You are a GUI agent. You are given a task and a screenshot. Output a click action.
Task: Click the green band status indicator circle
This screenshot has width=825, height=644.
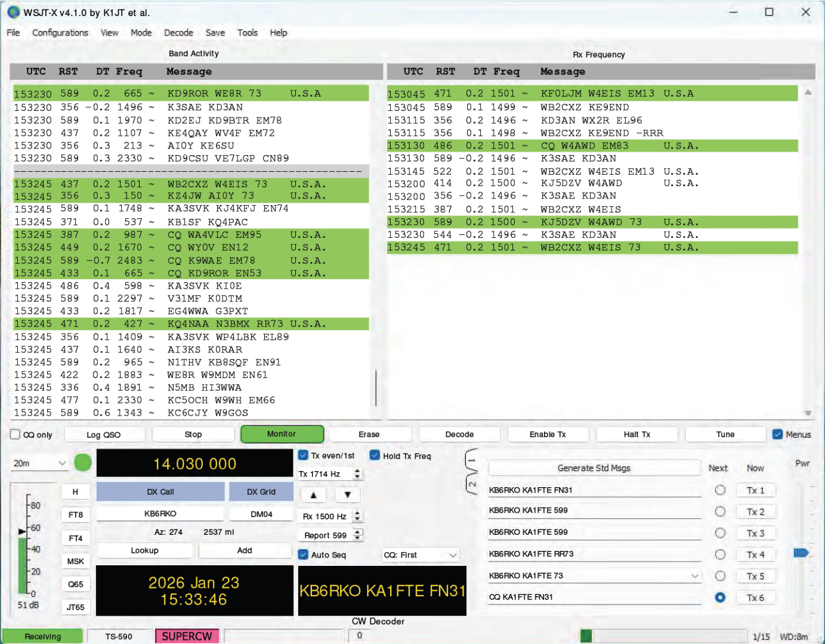coord(83,463)
